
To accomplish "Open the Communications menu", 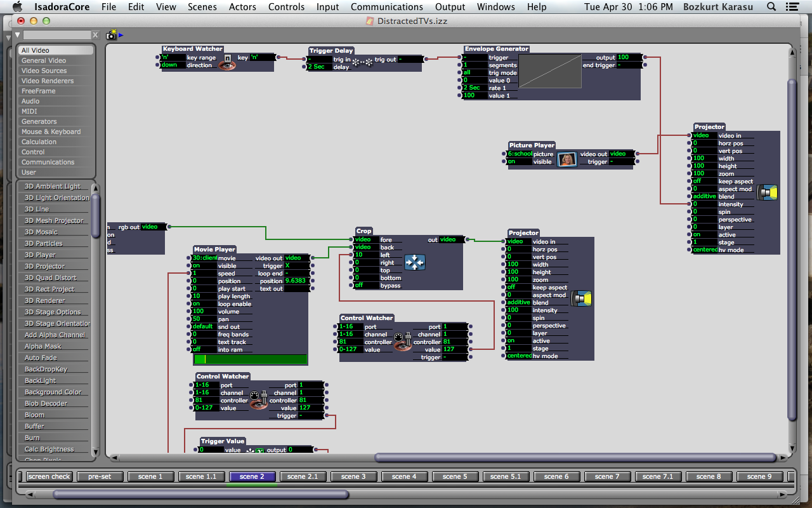I will (x=386, y=7).
